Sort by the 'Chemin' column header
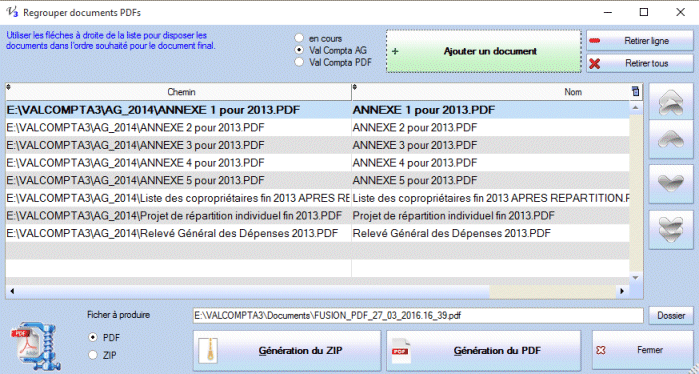Screen dimensions: 699x374 point(179,92)
